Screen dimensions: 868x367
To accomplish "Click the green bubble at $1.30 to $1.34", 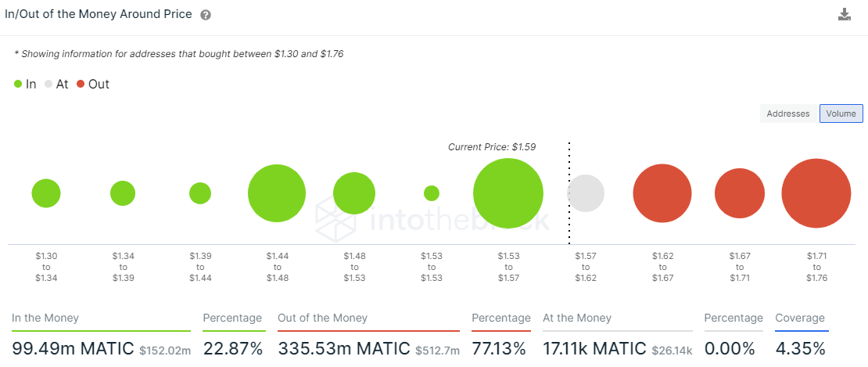I will [46, 193].
